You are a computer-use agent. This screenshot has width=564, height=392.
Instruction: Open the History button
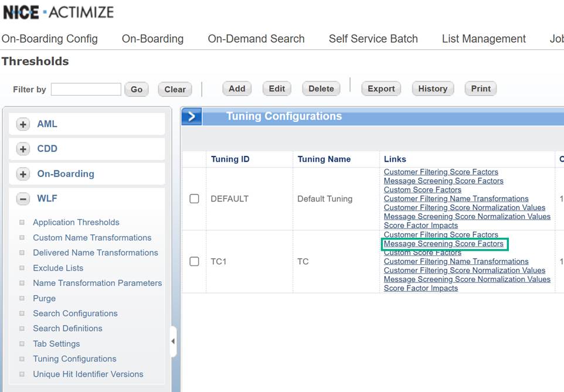tap(433, 88)
